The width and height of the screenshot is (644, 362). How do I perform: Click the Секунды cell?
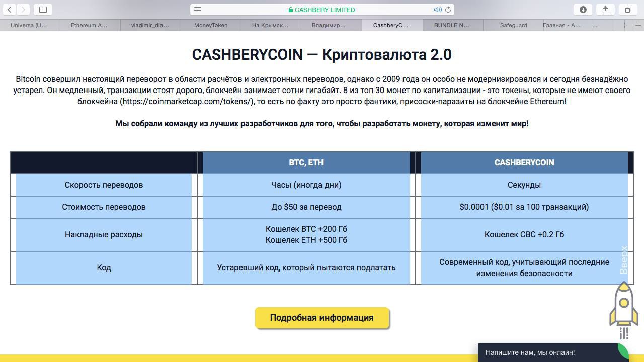(524, 185)
